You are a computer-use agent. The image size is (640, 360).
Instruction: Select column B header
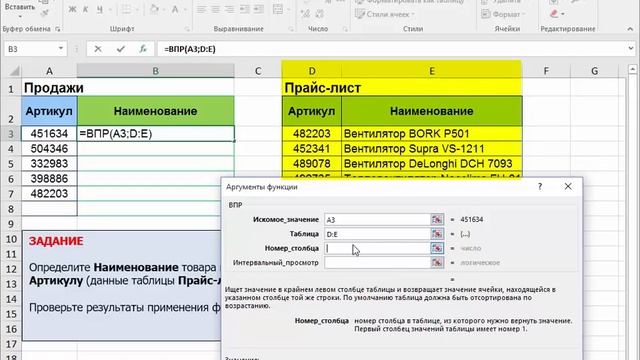pos(156,71)
